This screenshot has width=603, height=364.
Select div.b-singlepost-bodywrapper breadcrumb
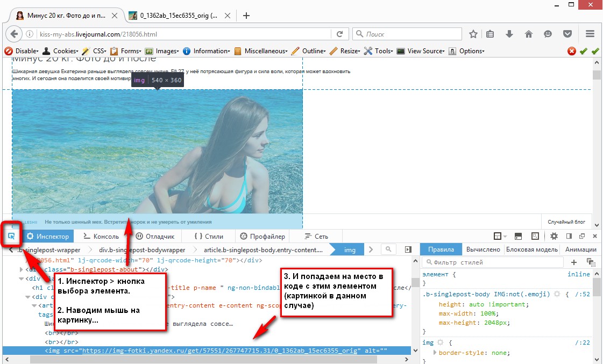[x=142, y=250]
